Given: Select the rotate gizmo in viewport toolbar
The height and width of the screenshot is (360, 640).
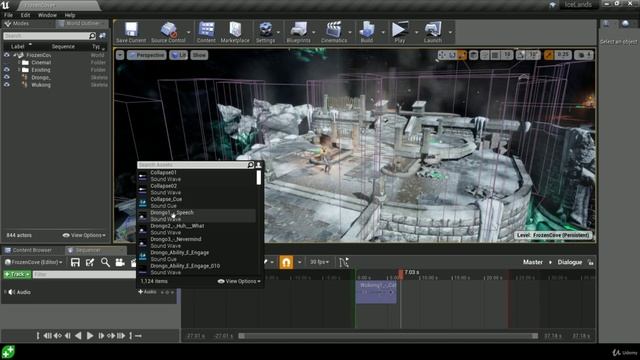Looking at the screenshot, I should [x=452, y=55].
